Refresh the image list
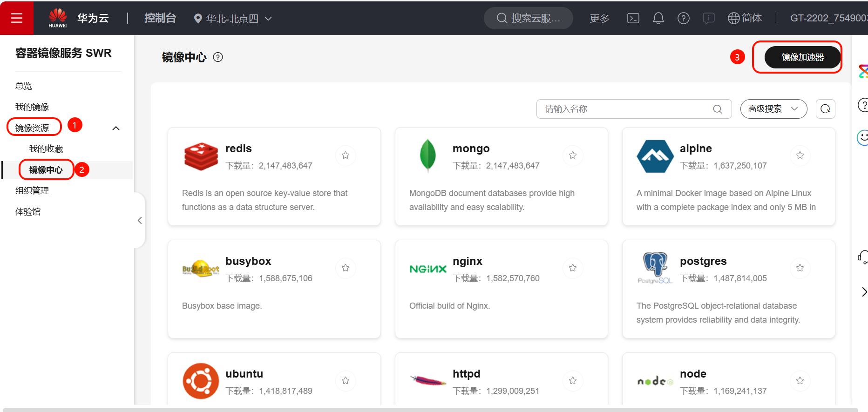Screen dimensions: 868x412 (x=826, y=109)
